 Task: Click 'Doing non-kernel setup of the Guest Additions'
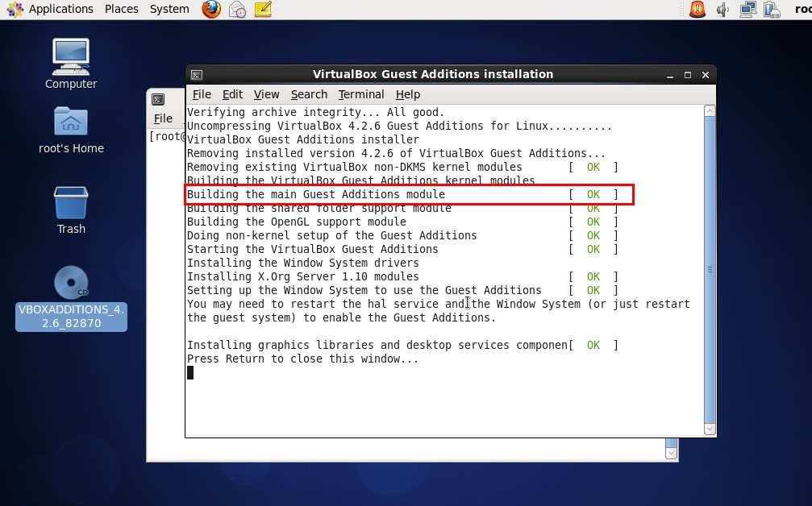pos(332,235)
